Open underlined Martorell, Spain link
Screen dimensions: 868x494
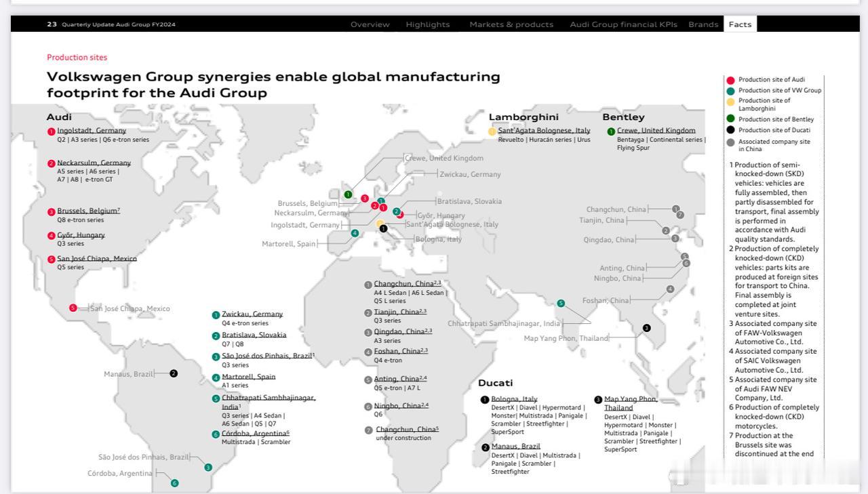249,377
